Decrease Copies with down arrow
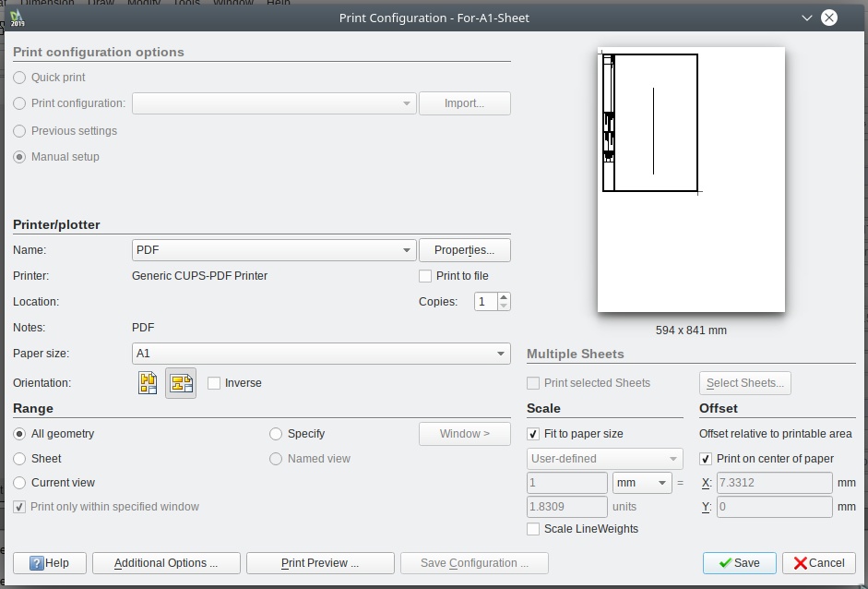 [504, 306]
